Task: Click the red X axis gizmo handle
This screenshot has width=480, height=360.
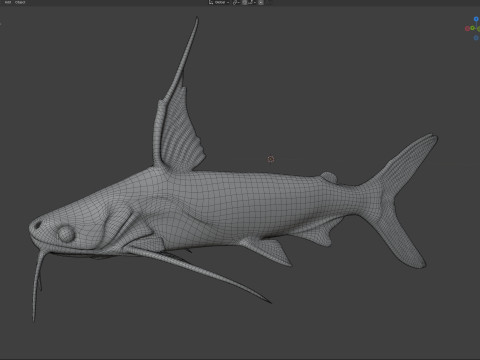Action: click(467, 29)
